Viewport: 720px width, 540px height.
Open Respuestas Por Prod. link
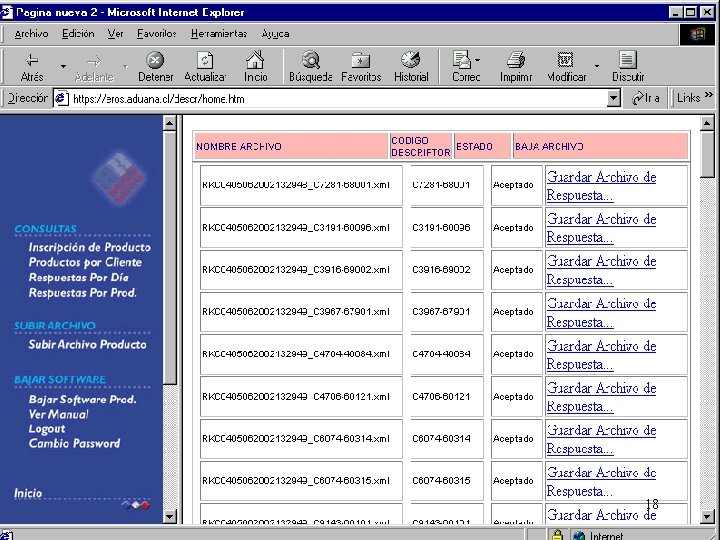(x=83, y=293)
